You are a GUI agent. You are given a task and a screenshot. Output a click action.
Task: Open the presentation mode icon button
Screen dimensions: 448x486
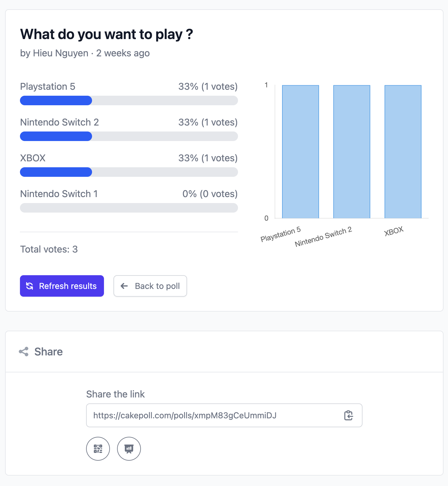pyautogui.click(x=129, y=449)
